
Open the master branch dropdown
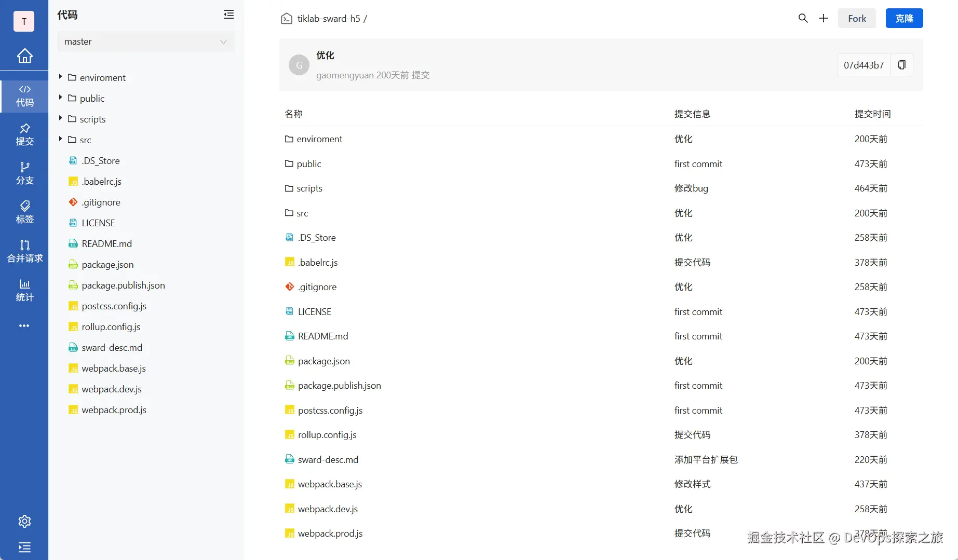point(146,42)
